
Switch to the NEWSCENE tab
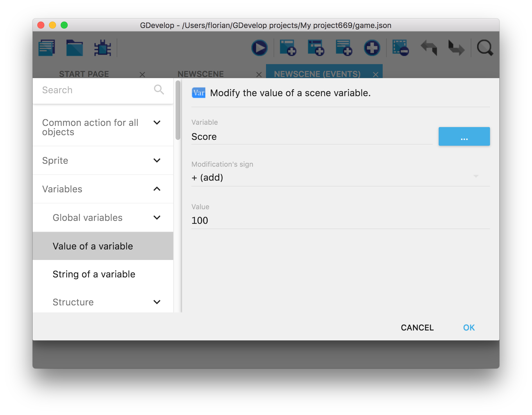pos(201,74)
